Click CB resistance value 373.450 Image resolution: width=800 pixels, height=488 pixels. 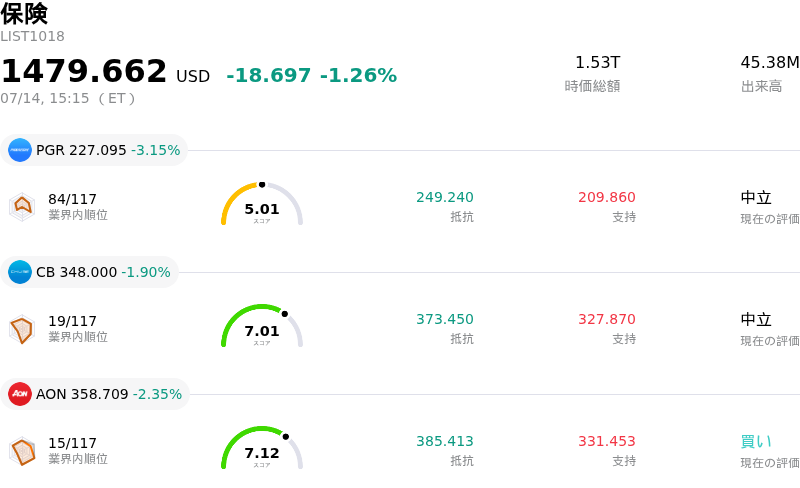pyautogui.click(x=445, y=319)
